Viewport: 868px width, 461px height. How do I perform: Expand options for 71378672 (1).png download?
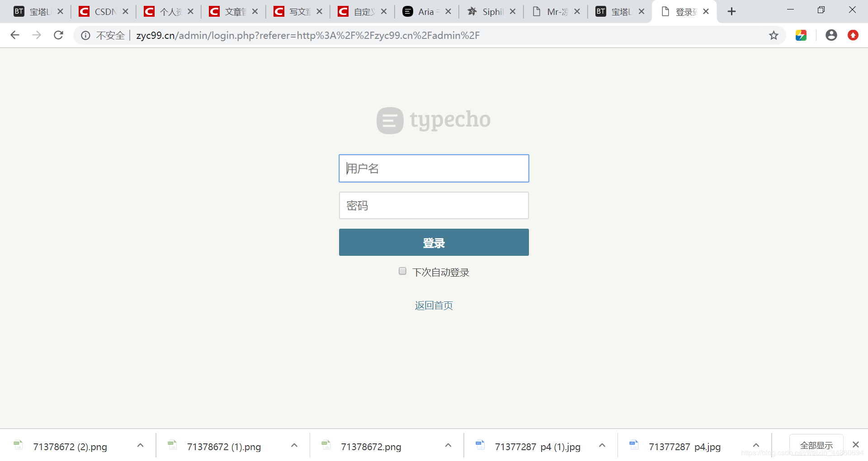coord(294,446)
